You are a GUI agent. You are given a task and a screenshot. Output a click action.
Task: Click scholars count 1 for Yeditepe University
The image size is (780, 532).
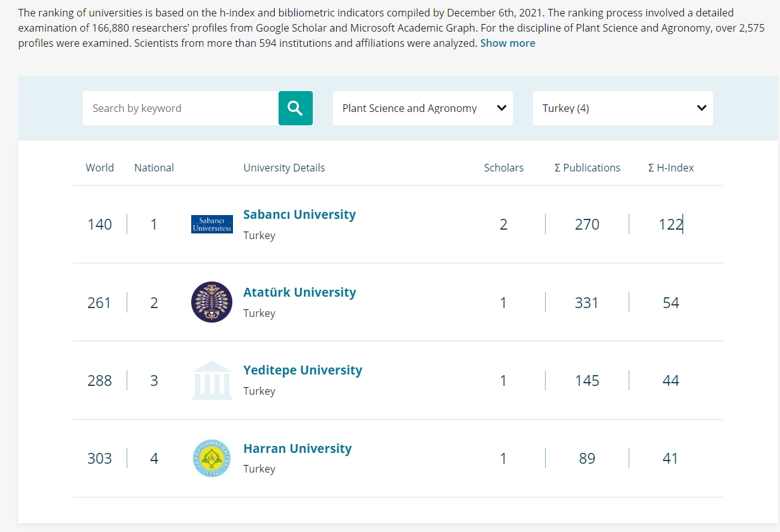[503, 381]
